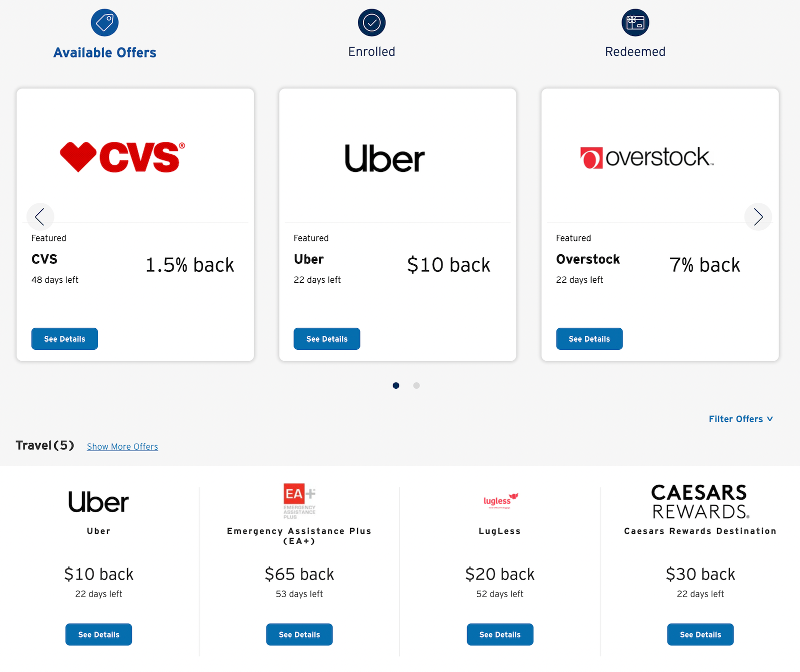Click the Available Offers tag icon

point(104,22)
